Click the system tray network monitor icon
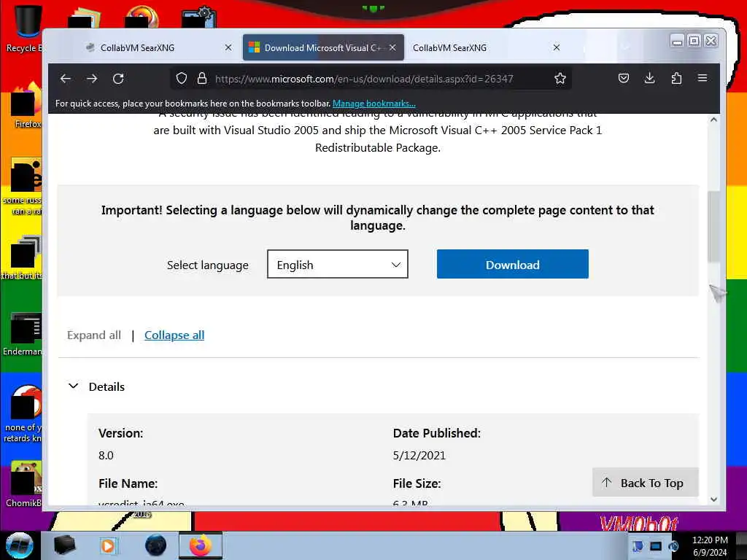This screenshot has width=747, height=560. [656, 546]
